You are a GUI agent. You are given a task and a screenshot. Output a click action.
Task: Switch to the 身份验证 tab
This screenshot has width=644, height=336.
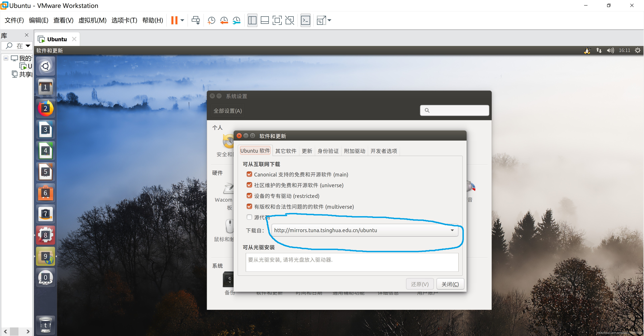328,151
